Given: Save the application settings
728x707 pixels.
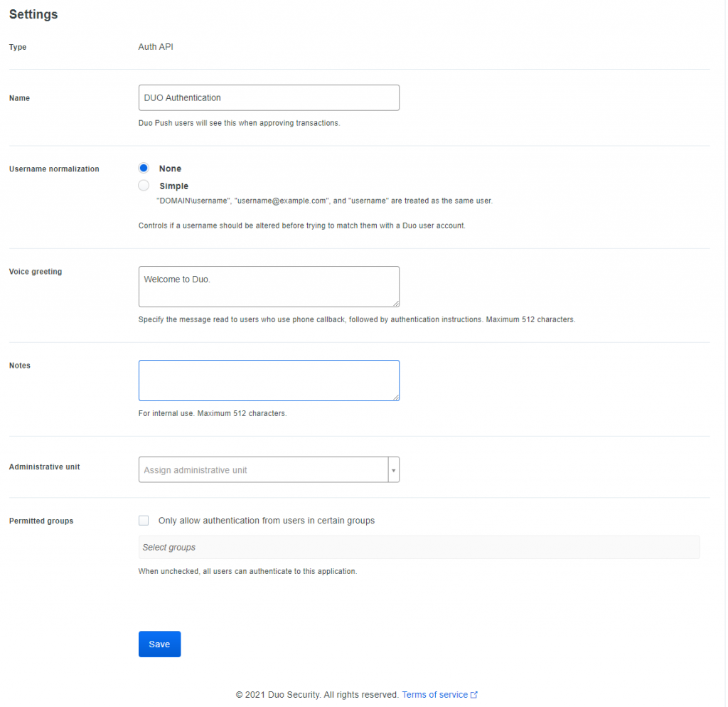Looking at the screenshot, I should [x=159, y=644].
